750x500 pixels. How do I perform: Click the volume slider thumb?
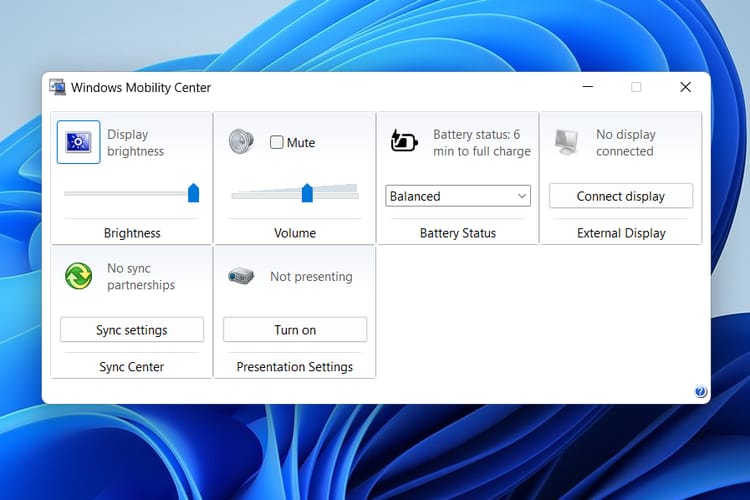(307, 193)
